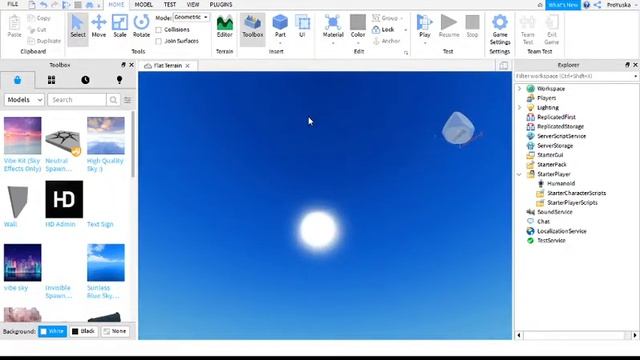Select the Move tool
Screen dimensions: 640x360
(x=99, y=27)
